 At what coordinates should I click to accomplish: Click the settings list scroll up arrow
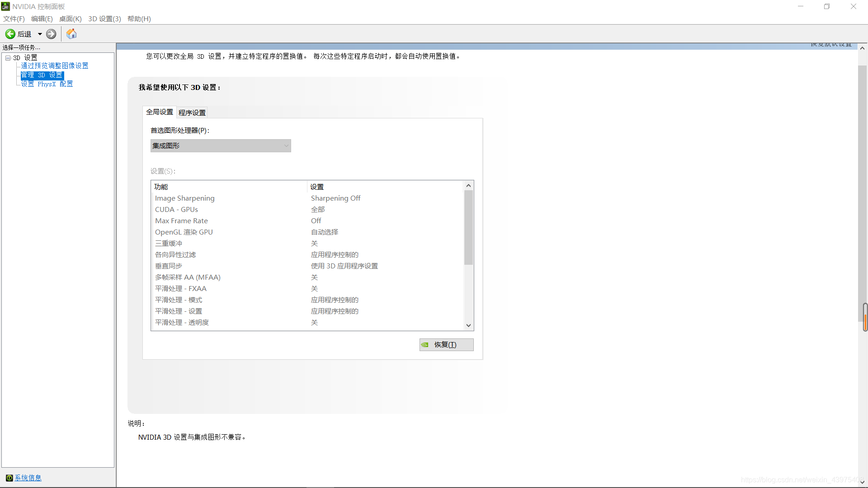point(468,186)
